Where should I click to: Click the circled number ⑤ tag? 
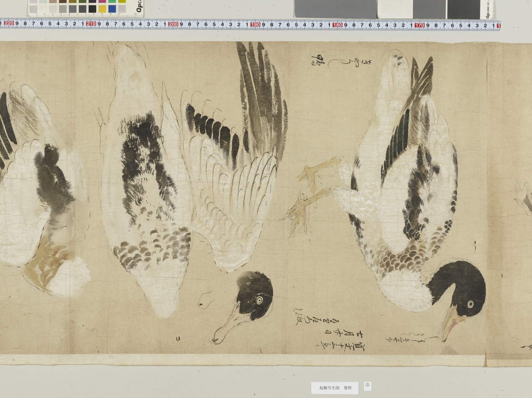coord(367,386)
